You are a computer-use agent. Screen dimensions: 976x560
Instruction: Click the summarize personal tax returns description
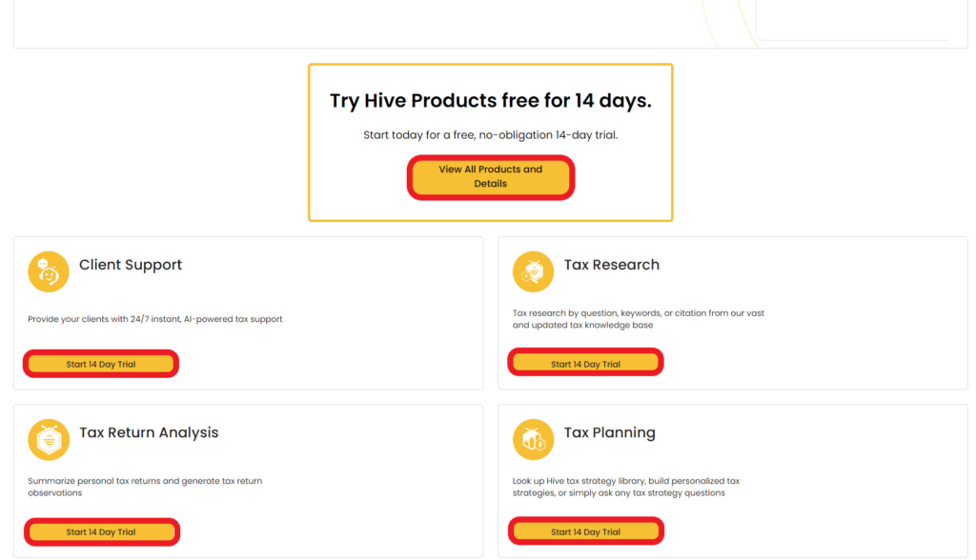(x=145, y=487)
